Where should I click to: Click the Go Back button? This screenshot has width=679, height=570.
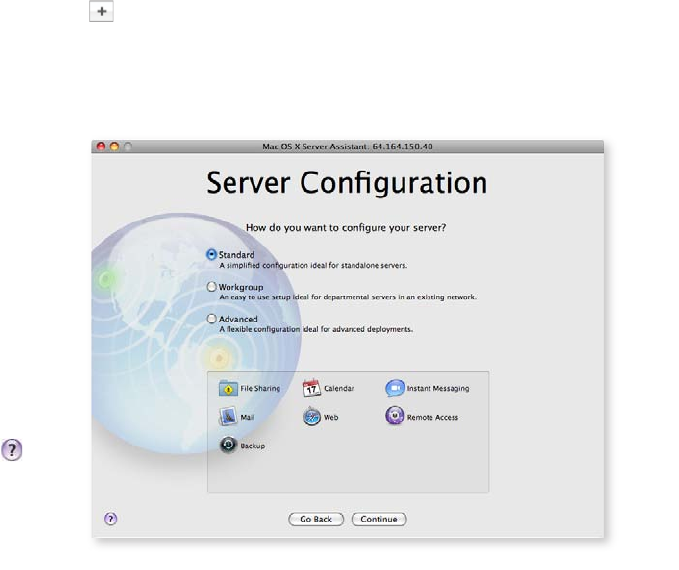click(x=316, y=519)
